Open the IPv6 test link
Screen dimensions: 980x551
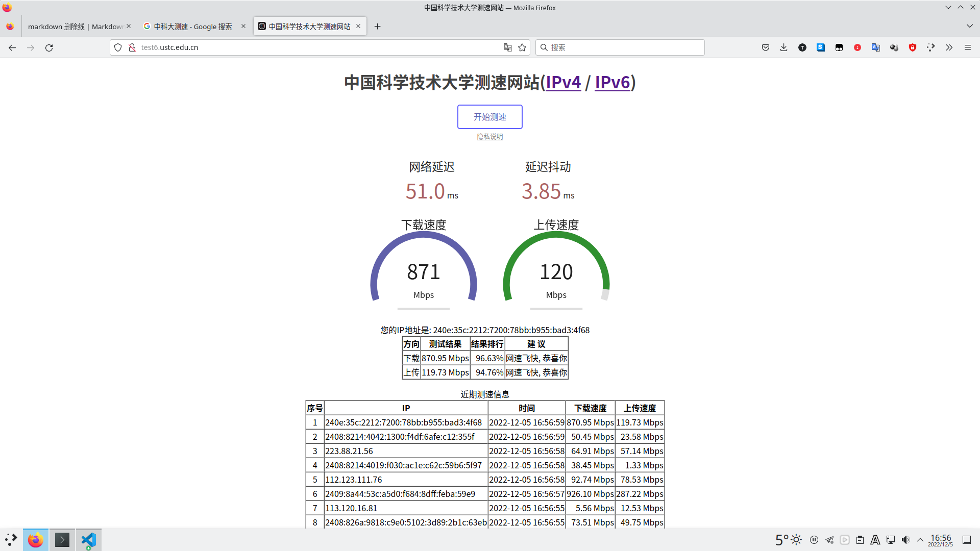pyautogui.click(x=612, y=82)
